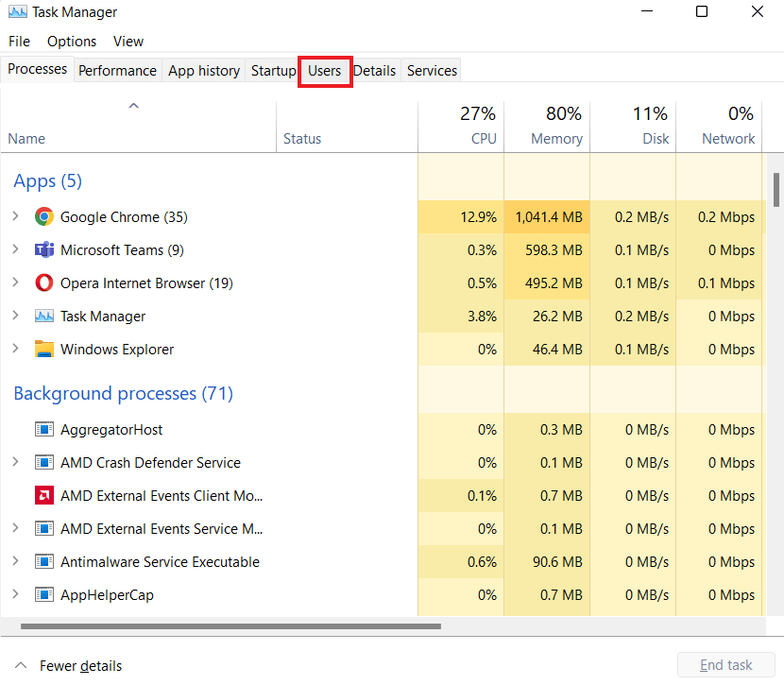
Task: Select the Processes tab
Action: pyautogui.click(x=38, y=68)
